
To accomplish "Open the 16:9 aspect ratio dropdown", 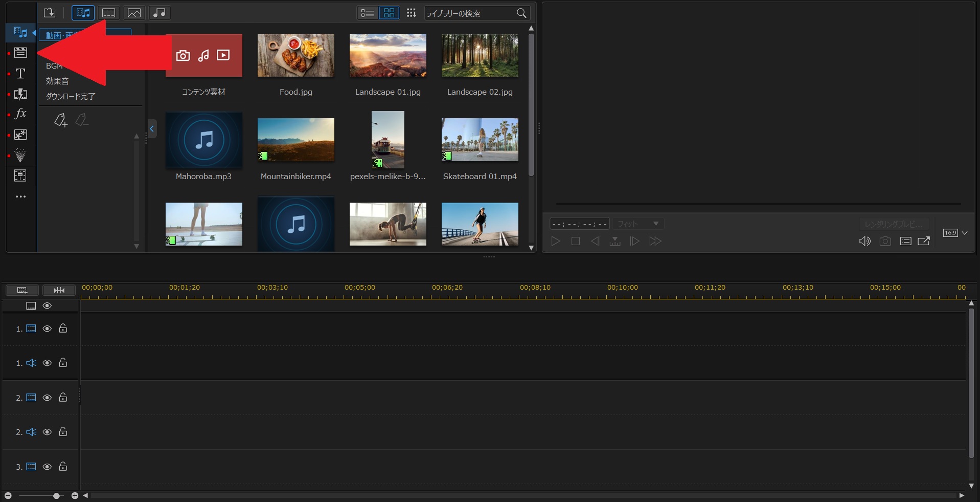I will 955,233.
